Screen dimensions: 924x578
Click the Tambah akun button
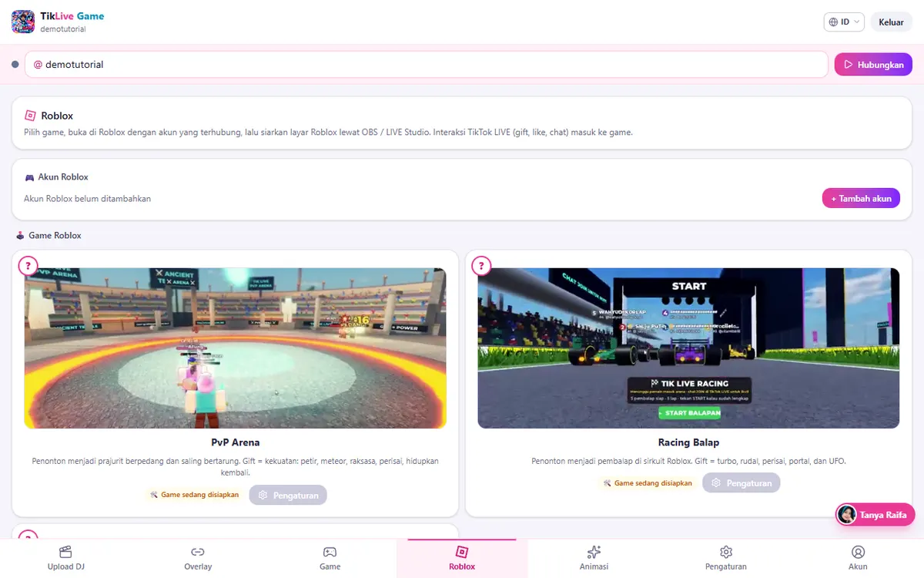pyautogui.click(x=861, y=198)
